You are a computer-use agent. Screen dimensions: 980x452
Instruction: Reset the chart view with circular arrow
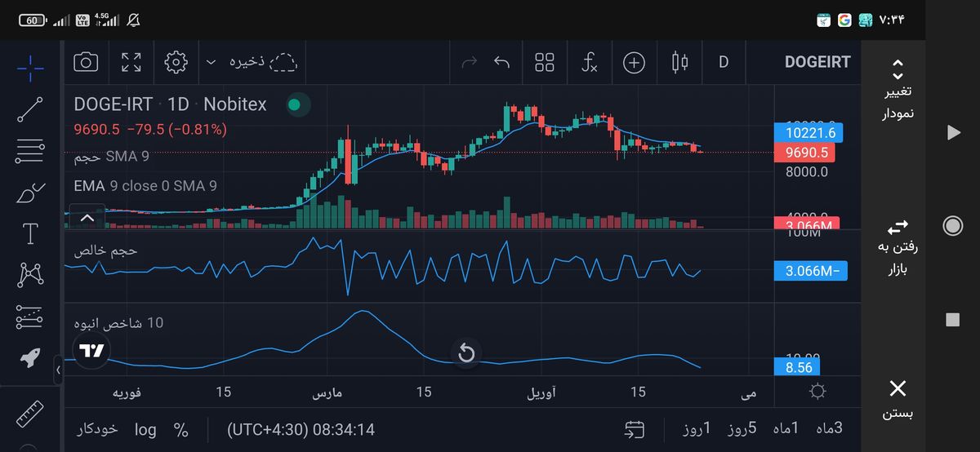(x=466, y=353)
